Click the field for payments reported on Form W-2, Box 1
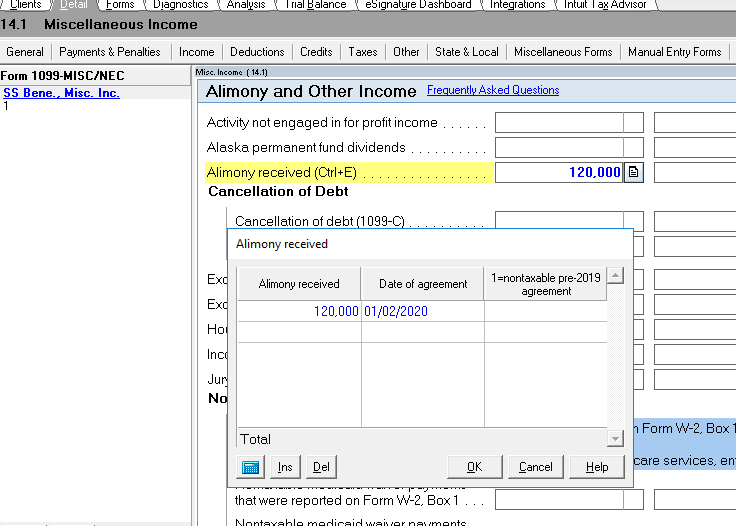The width and height of the screenshot is (736, 526). [559, 500]
